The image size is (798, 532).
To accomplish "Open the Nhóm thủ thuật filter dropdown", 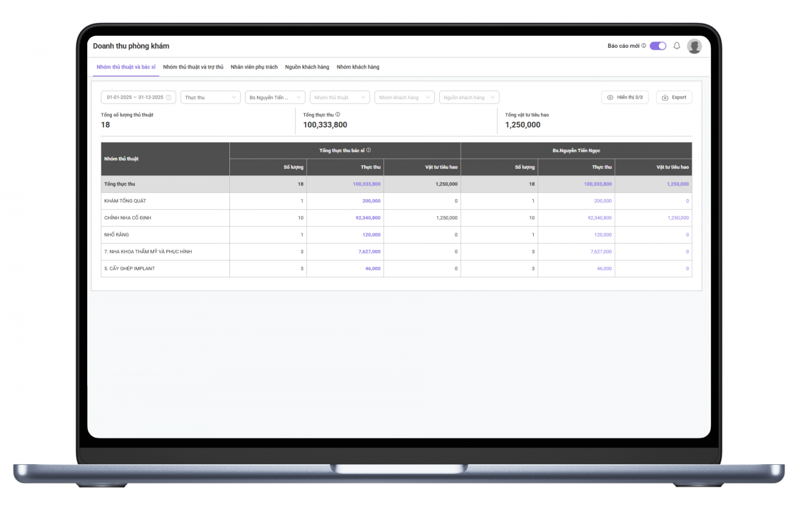I will coord(339,98).
